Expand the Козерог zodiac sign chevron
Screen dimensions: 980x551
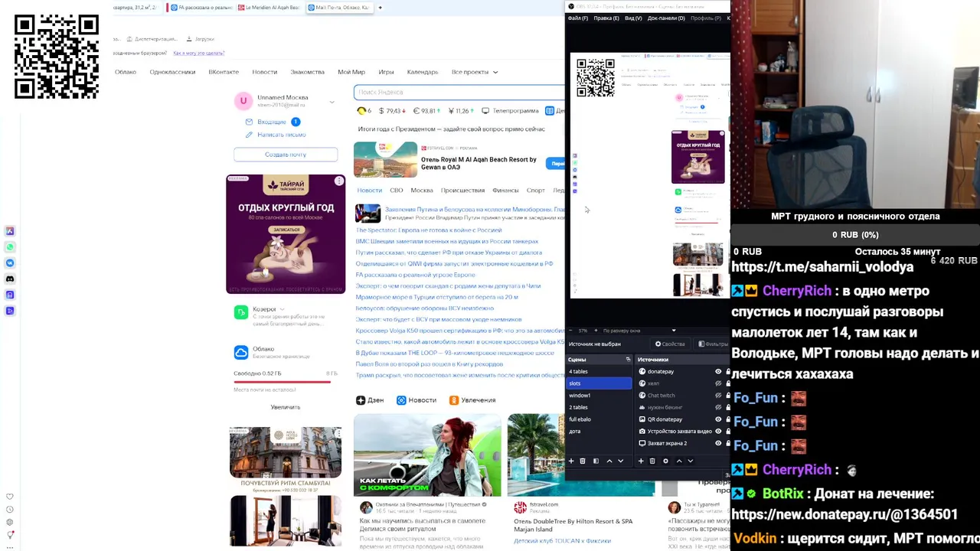pos(283,309)
